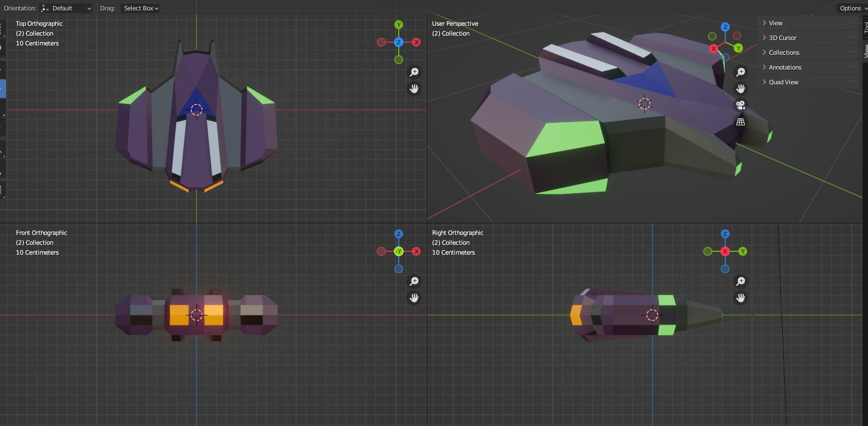Click pan hand icon in Front Orthographic view

414,298
